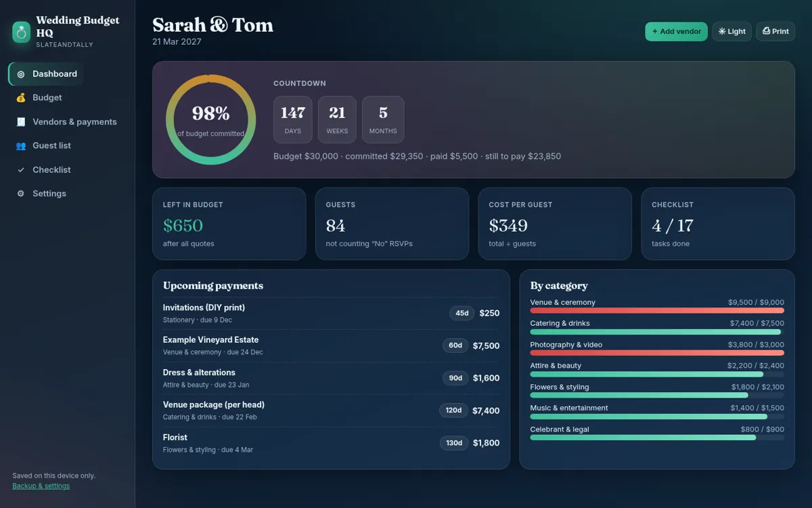Click the 98% budget committed ring
Viewport: 812px width, 508px height.
pyautogui.click(x=211, y=120)
